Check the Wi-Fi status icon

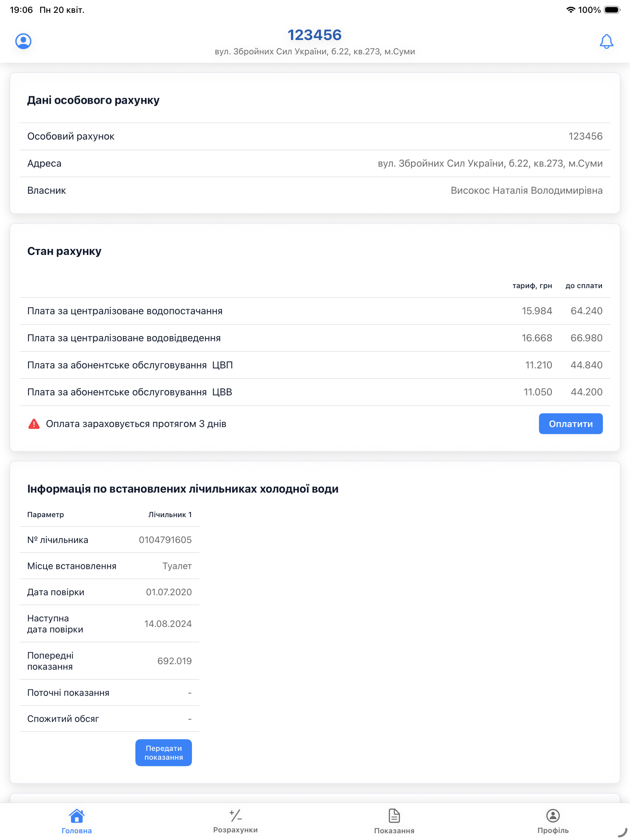[570, 10]
